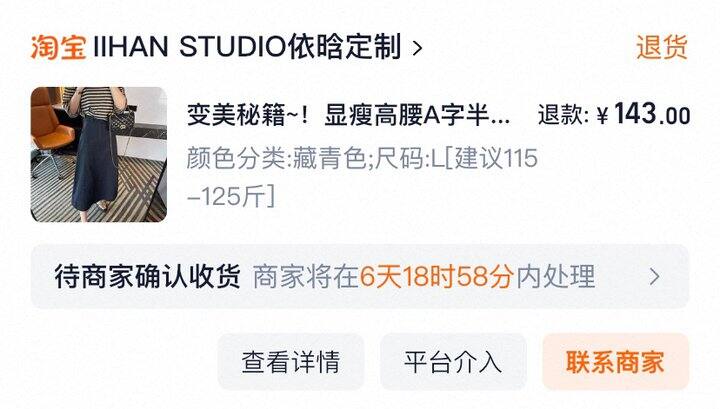Click 查看详情 button

point(291,362)
